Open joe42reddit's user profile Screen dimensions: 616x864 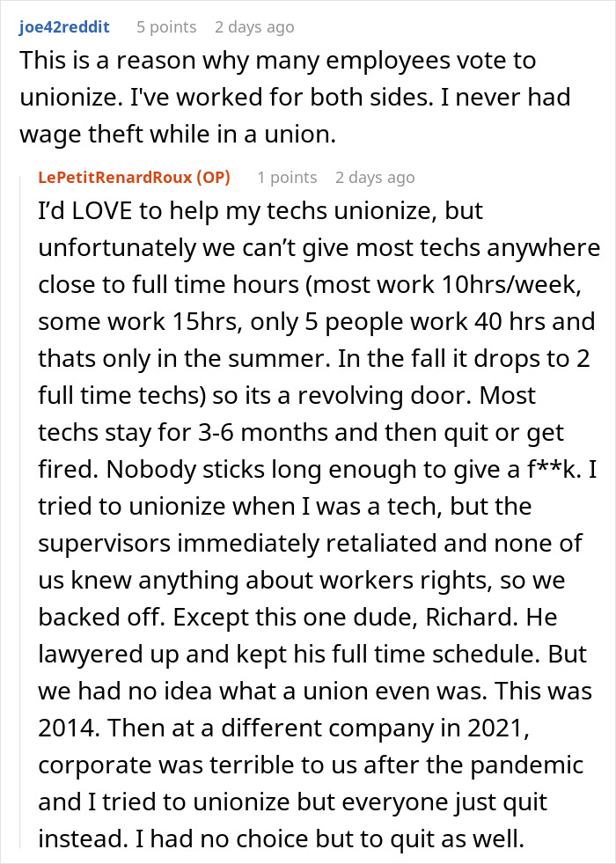(x=64, y=26)
